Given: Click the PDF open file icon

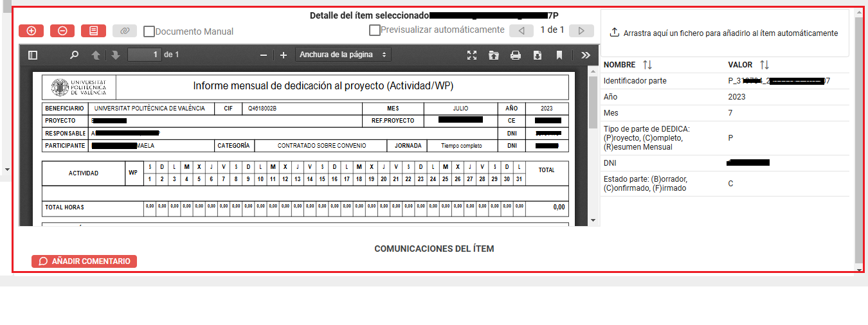Looking at the screenshot, I should coord(494,55).
